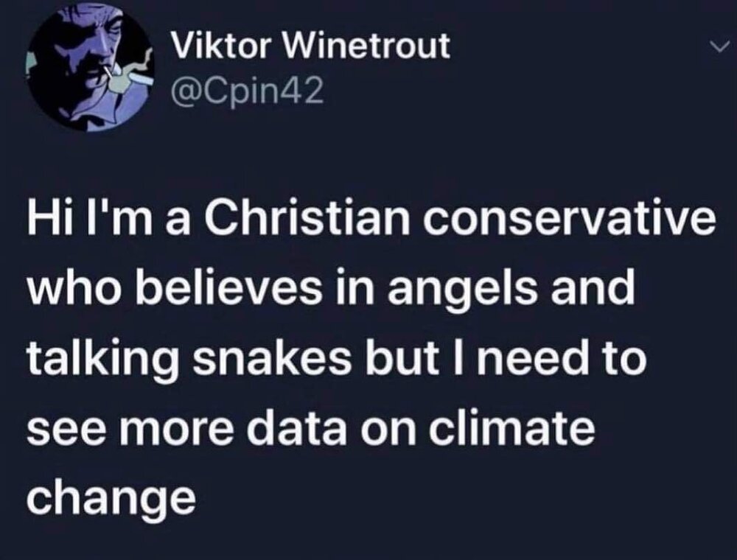
Task: Click the display name Viktor Winetrout
Action: [x=310, y=46]
